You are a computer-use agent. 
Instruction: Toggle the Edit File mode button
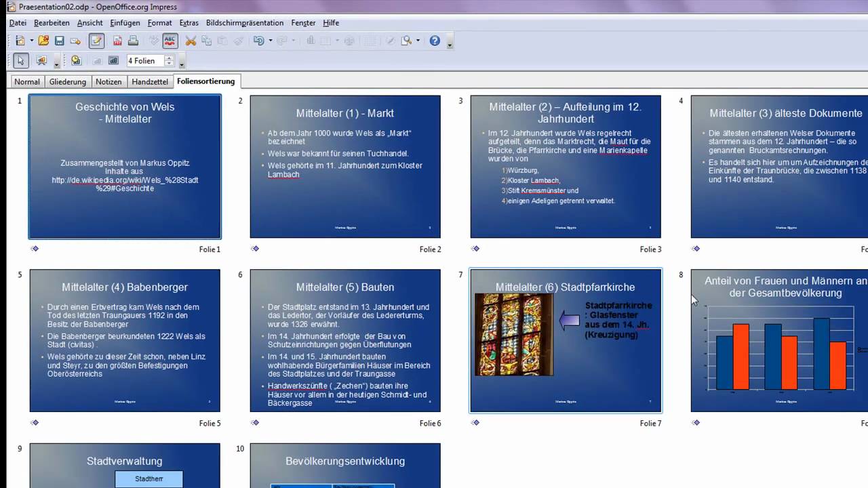tap(96, 41)
